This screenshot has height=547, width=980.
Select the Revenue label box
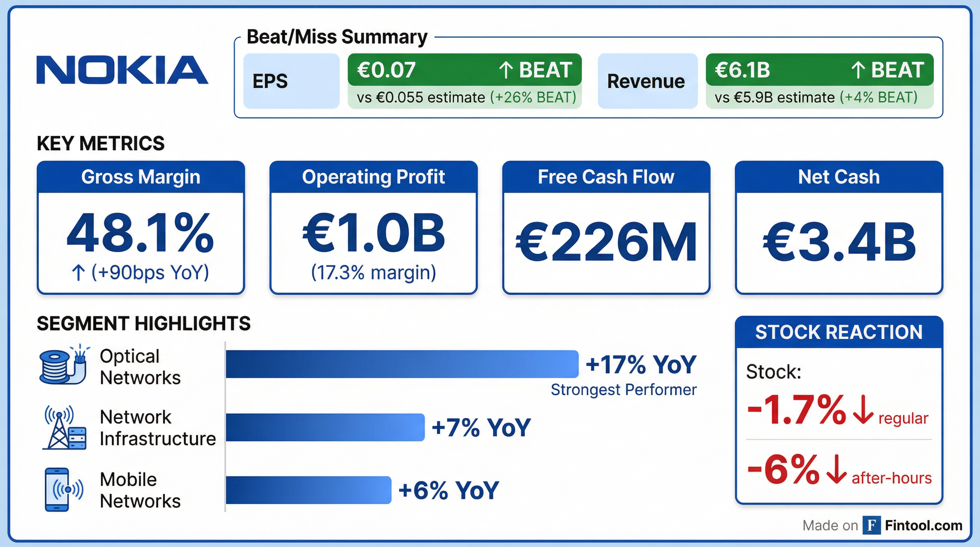pyautogui.click(x=647, y=81)
